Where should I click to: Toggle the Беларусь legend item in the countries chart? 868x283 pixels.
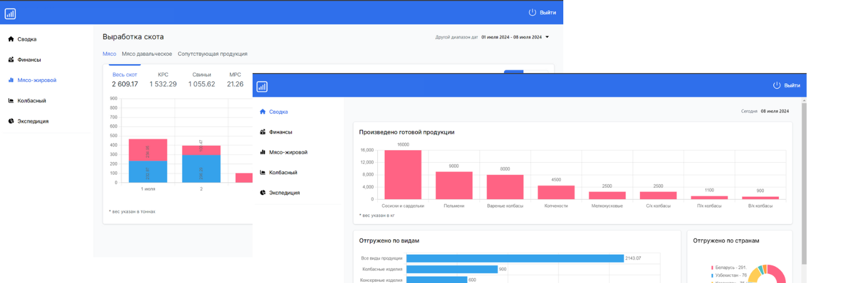tap(728, 267)
